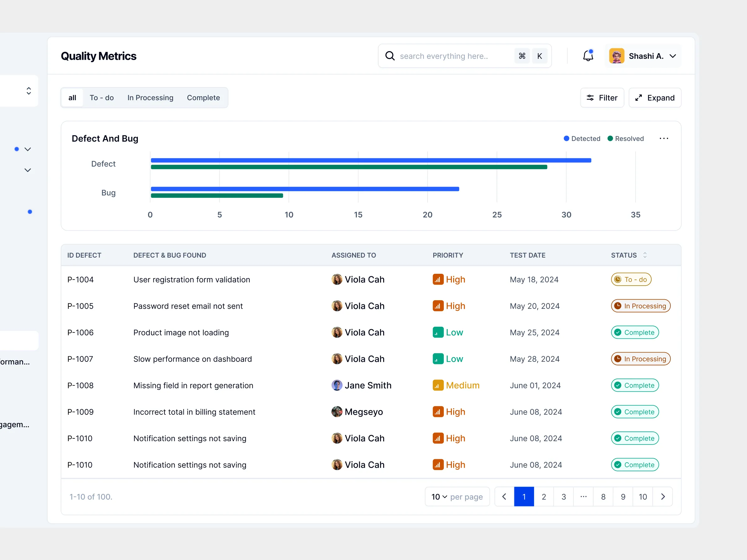Image resolution: width=747 pixels, height=560 pixels.
Task: Click the notification bell icon
Action: tap(588, 56)
